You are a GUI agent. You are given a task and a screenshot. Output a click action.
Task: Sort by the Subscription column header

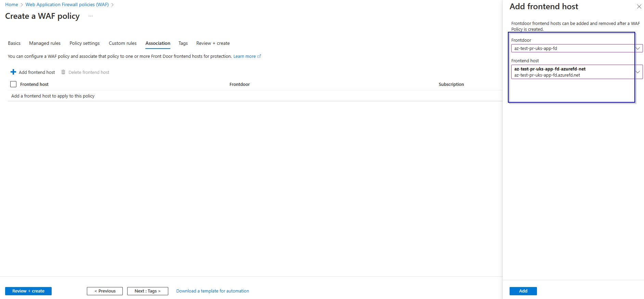(451, 84)
